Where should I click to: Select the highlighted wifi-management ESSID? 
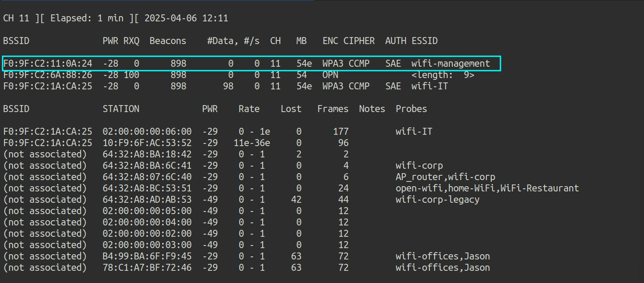(x=450, y=64)
